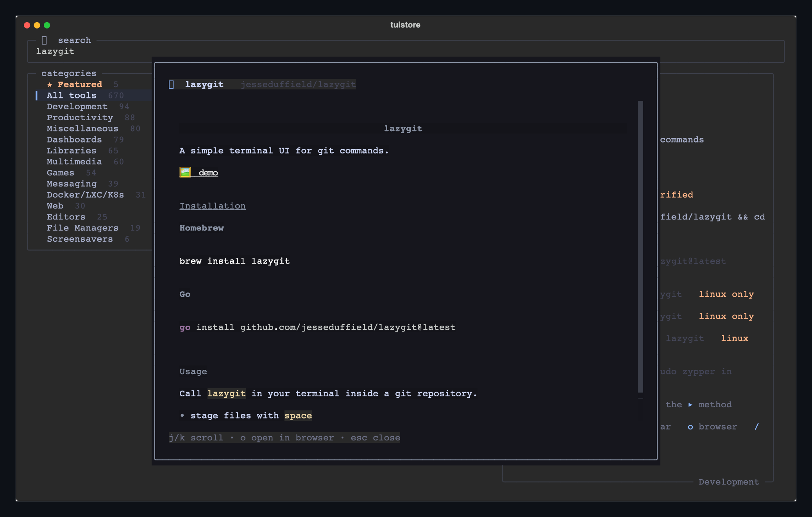Viewport: 812px width, 517px height.
Task: Click the 'o browser' hint in background panel
Action: coord(712,427)
